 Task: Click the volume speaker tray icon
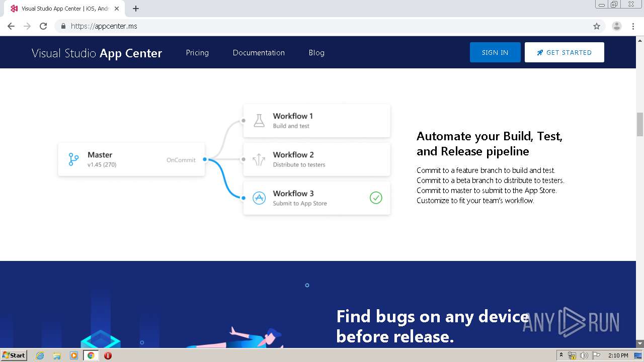[x=584, y=355]
